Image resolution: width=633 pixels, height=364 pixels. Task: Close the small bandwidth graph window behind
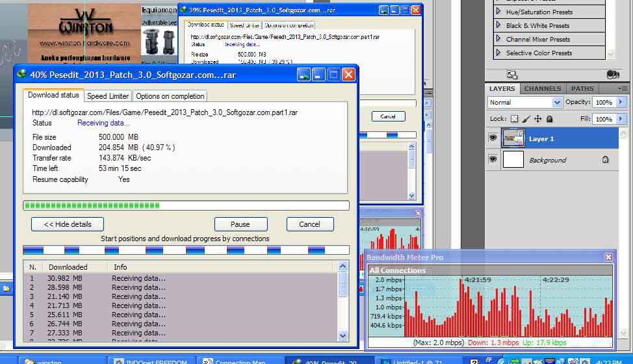(x=419, y=213)
